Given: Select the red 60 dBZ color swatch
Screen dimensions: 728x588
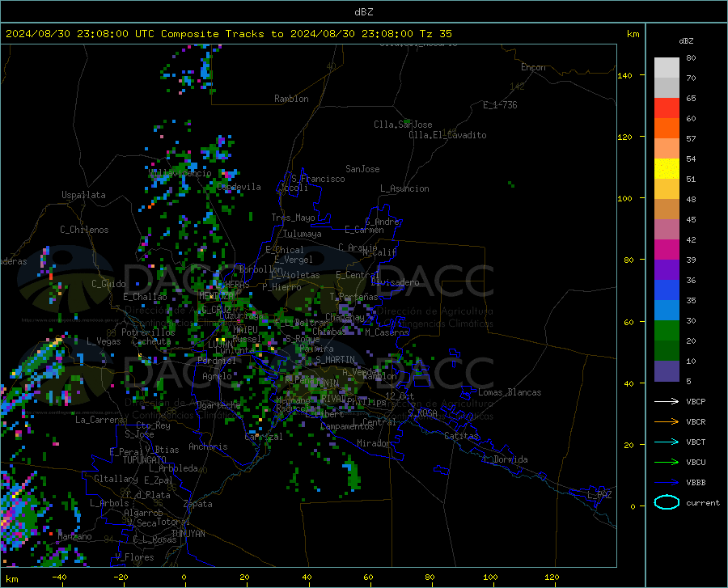Looking at the screenshot, I should click(667, 108).
